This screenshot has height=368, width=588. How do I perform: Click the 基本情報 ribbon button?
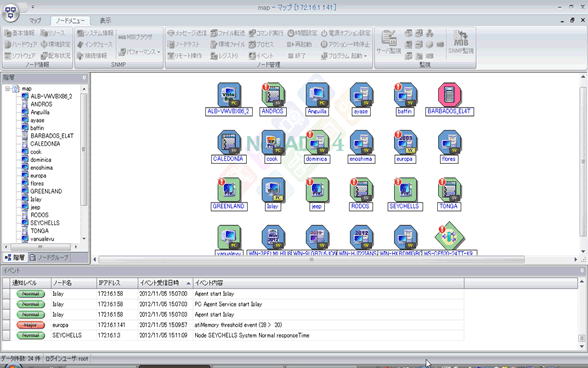point(19,33)
